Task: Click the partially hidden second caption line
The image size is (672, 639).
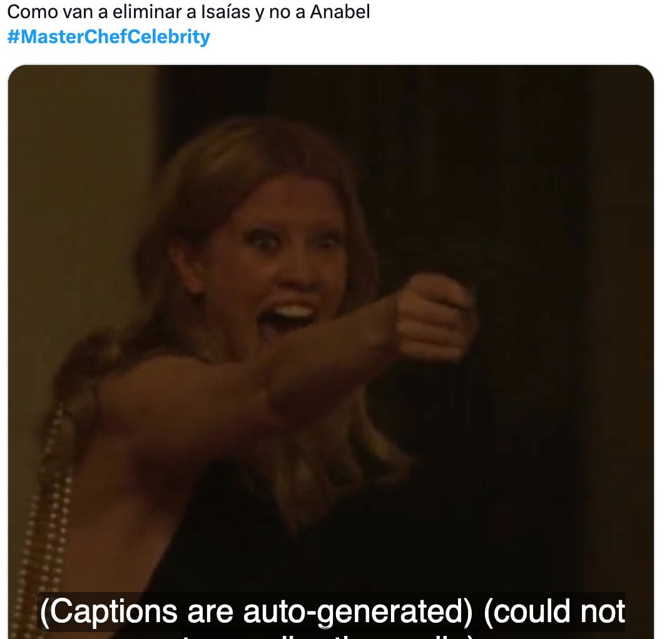Action: point(331,636)
